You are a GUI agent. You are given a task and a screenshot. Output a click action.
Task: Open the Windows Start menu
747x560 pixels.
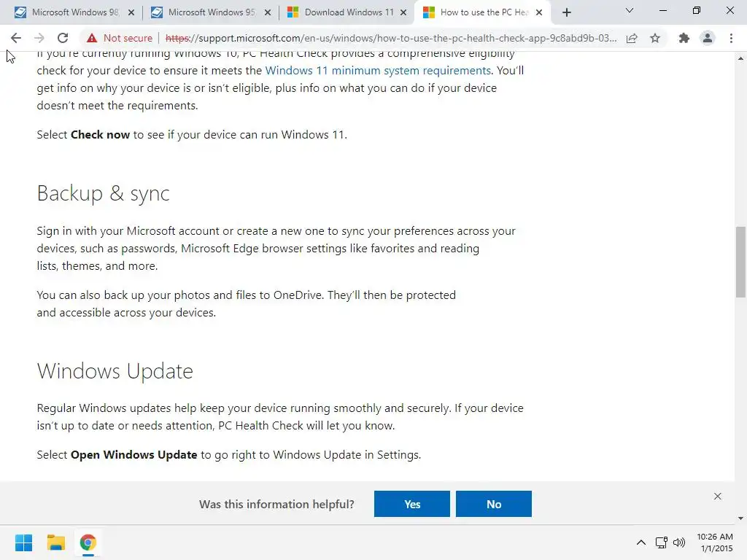click(23, 542)
